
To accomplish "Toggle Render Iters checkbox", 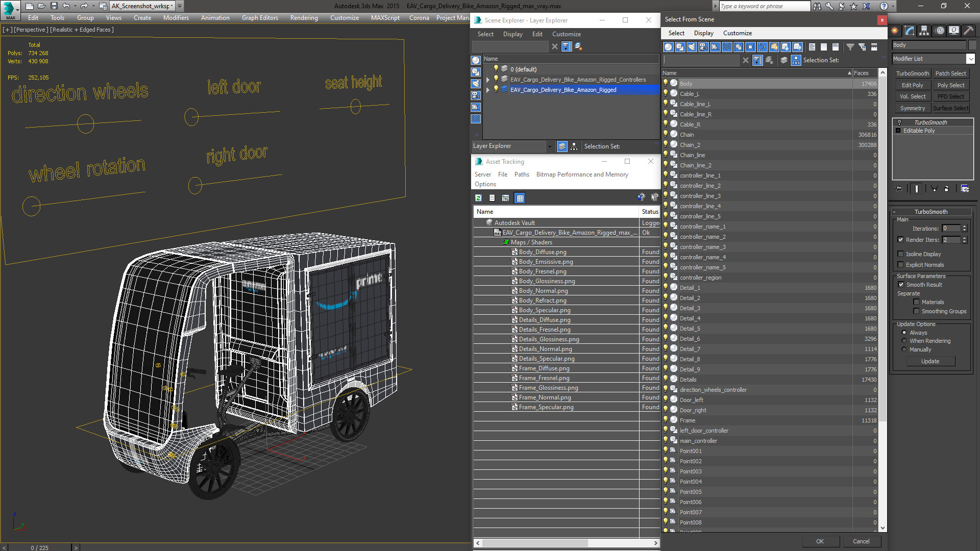I will [900, 240].
